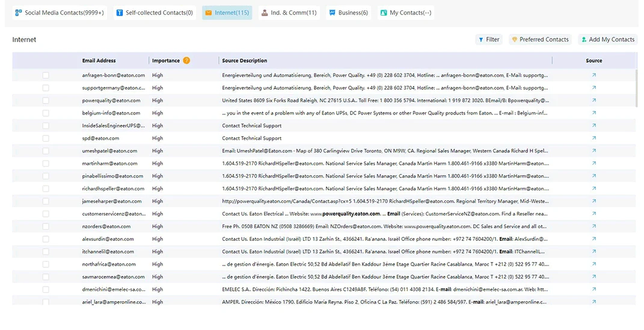
Task: Open source link for powerquality@eaton.com row
Action: [594, 101]
